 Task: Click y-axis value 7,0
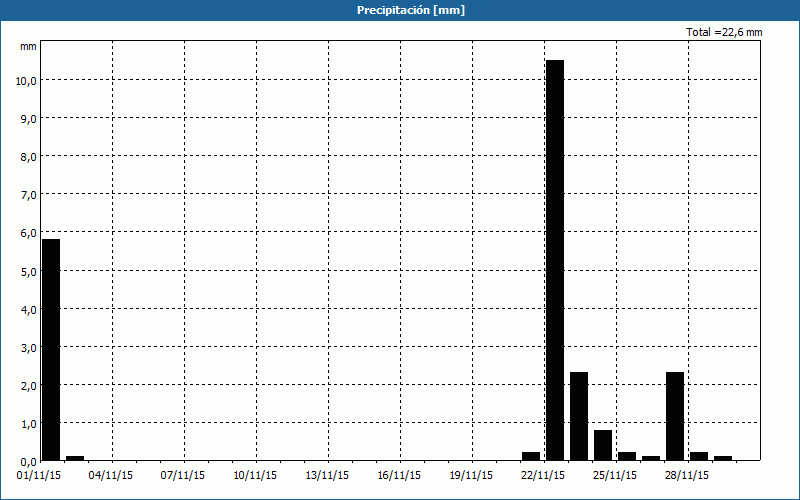[29, 195]
